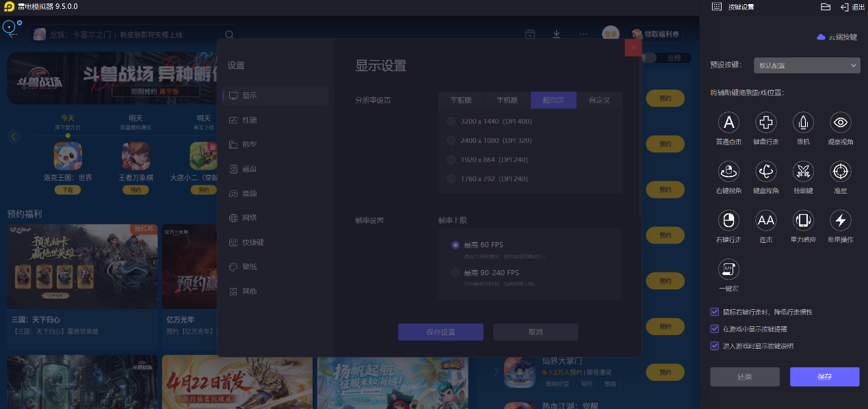868x409 pixels.
Task: Click the LDPlayer logo in title bar
Action: pyautogui.click(x=8, y=7)
